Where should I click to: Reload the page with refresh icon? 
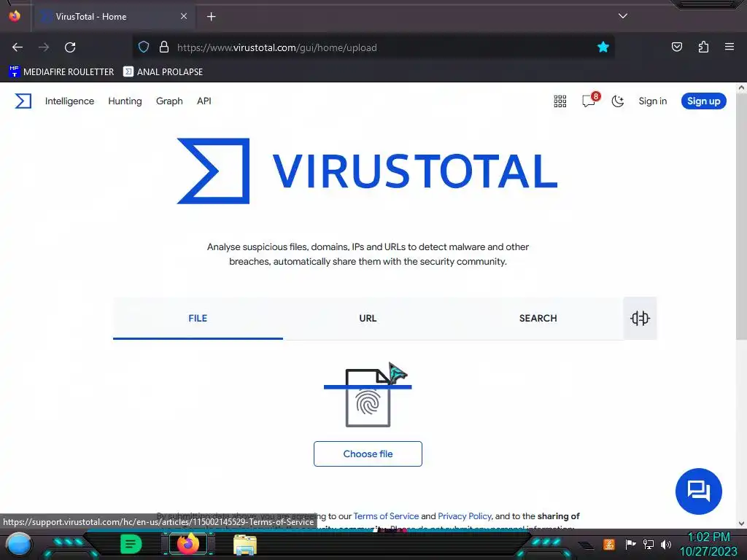70,47
